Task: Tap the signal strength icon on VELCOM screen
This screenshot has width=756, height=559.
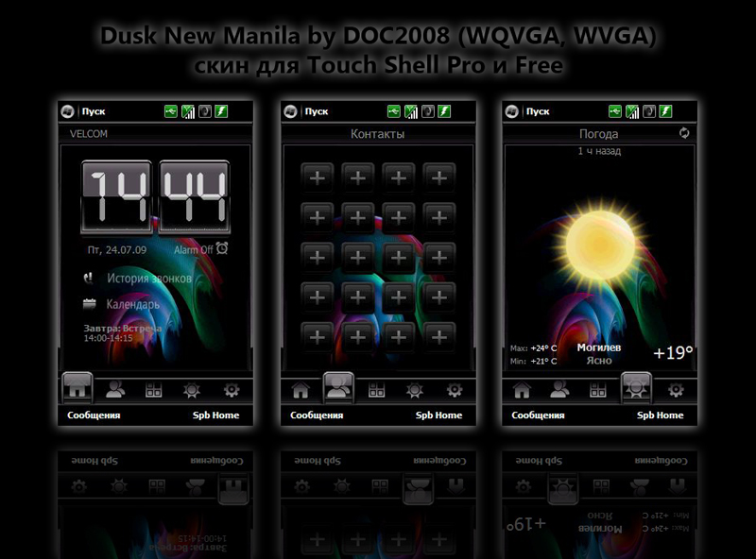Action: (x=188, y=111)
